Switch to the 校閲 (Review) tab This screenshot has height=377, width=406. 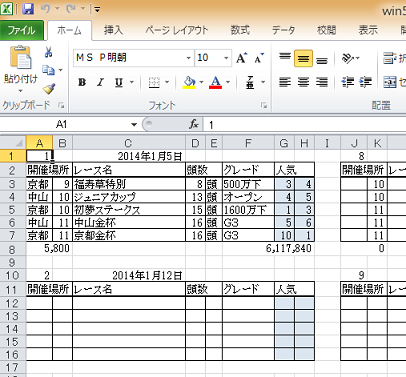[326, 30]
